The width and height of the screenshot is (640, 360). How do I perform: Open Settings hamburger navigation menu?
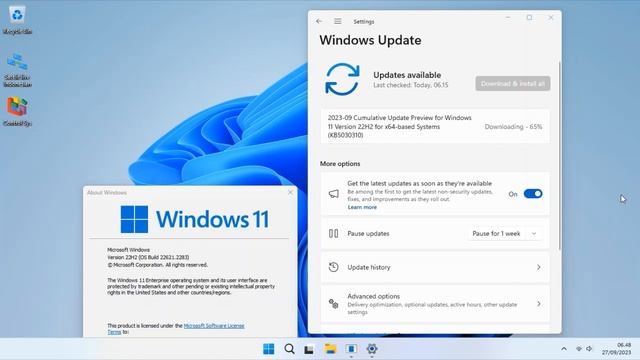point(338,21)
